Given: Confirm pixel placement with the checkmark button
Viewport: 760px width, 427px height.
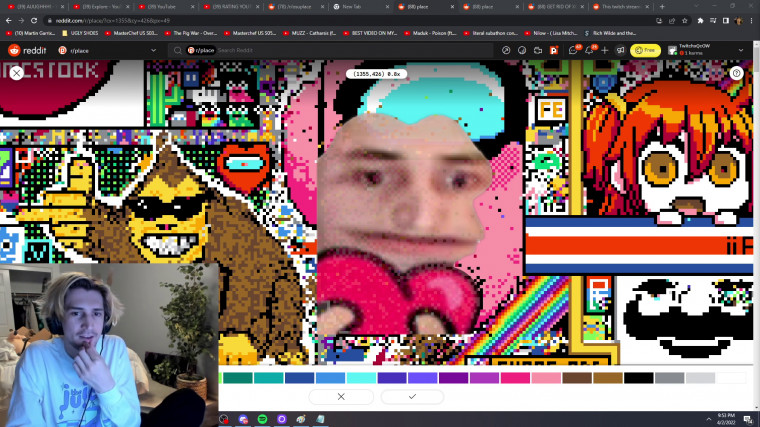Looking at the screenshot, I should (412, 396).
